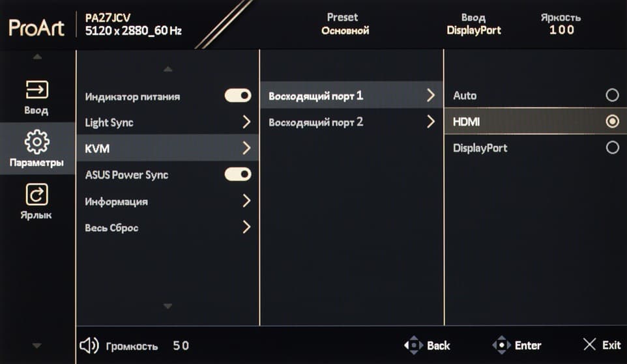Toggle the Индикатор питания switch
The height and width of the screenshot is (364, 627).
click(238, 96)
